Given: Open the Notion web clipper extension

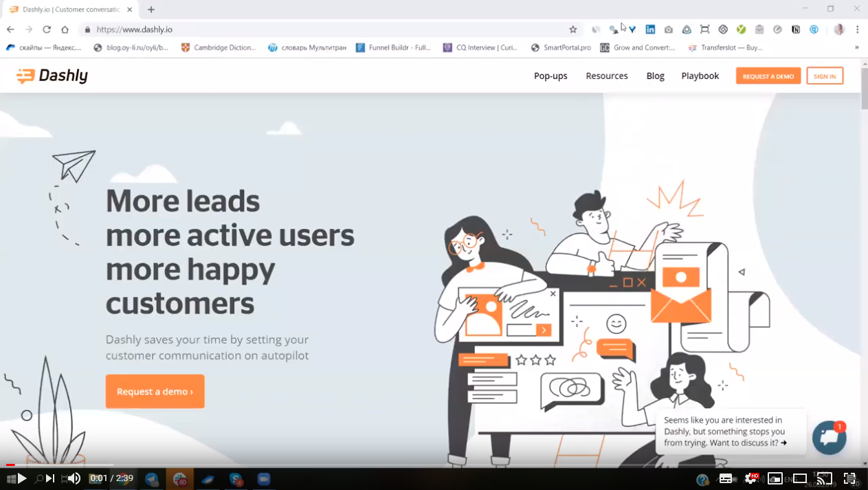Looking at the screenshot, I should [x=796, y=30].
